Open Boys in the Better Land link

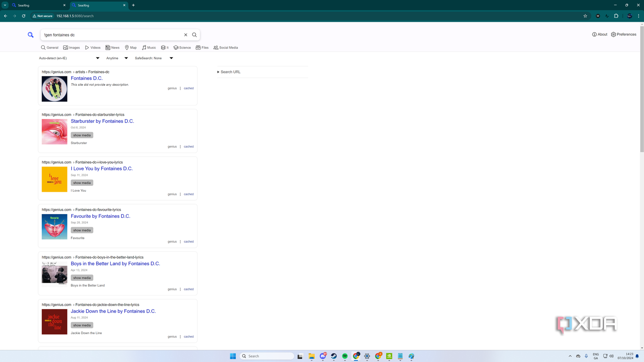coord(115,264)
